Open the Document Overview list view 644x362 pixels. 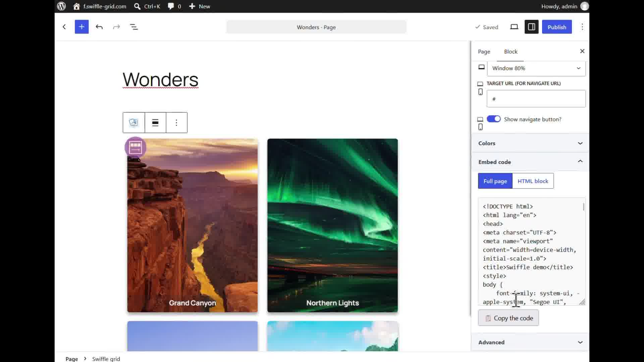pyautogui.click(x=134, y=27)
